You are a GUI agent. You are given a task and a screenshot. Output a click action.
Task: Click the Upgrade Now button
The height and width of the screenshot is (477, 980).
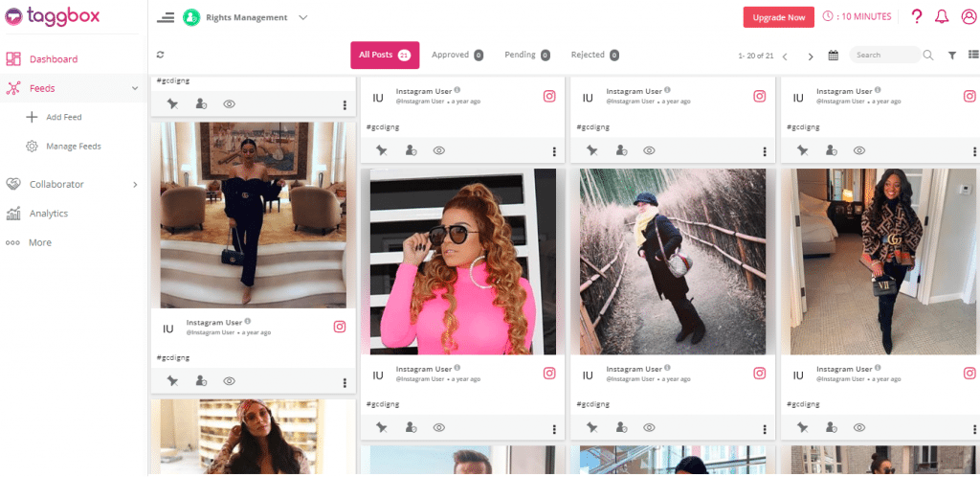[778, 17]
